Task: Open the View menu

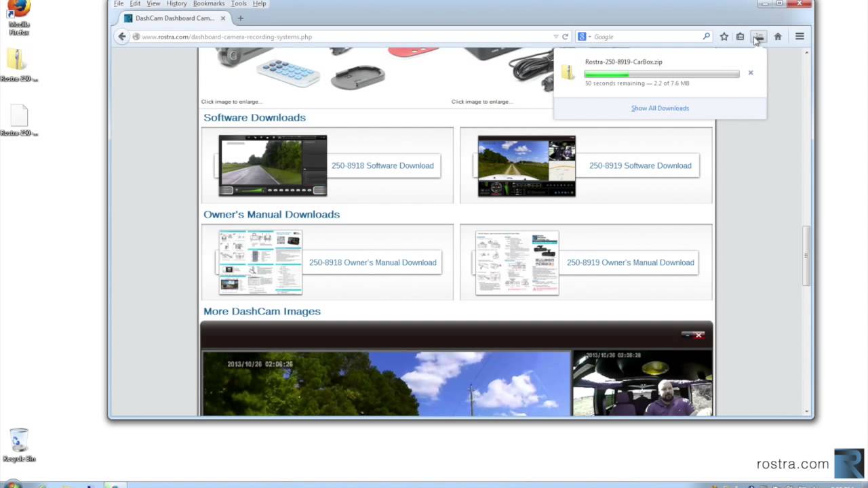Action: 153,3
